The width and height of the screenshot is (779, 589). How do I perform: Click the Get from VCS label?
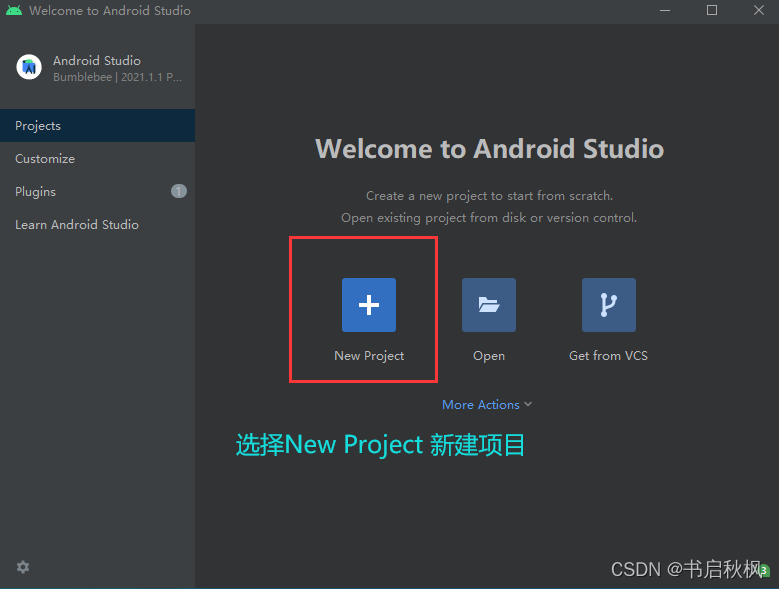point(609,356)
